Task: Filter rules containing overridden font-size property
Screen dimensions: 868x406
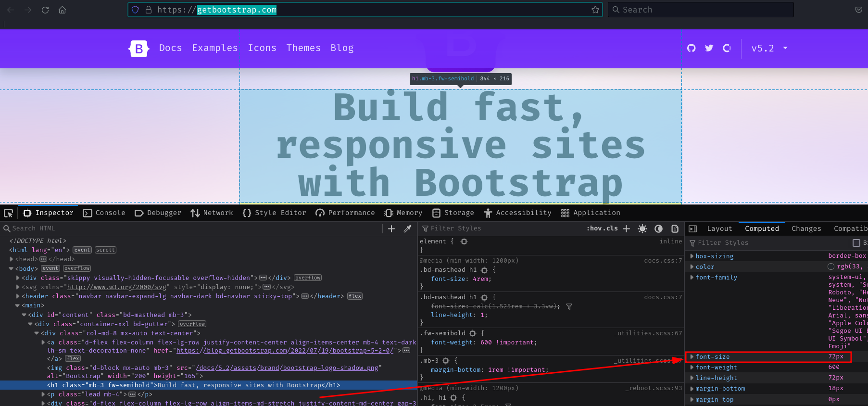Action: tap(569, 306)
